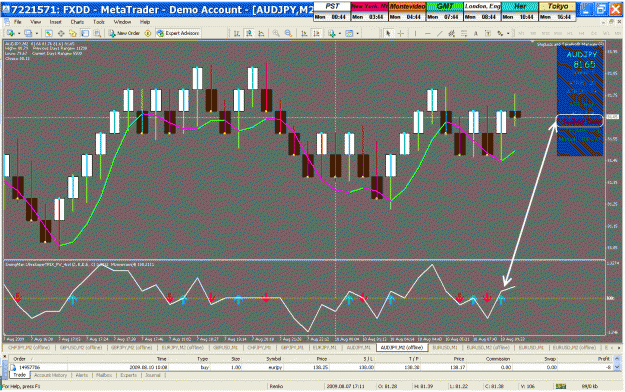Click the New Order button
The height and width of the screenshot is (392, 625).
coord(124,33)
